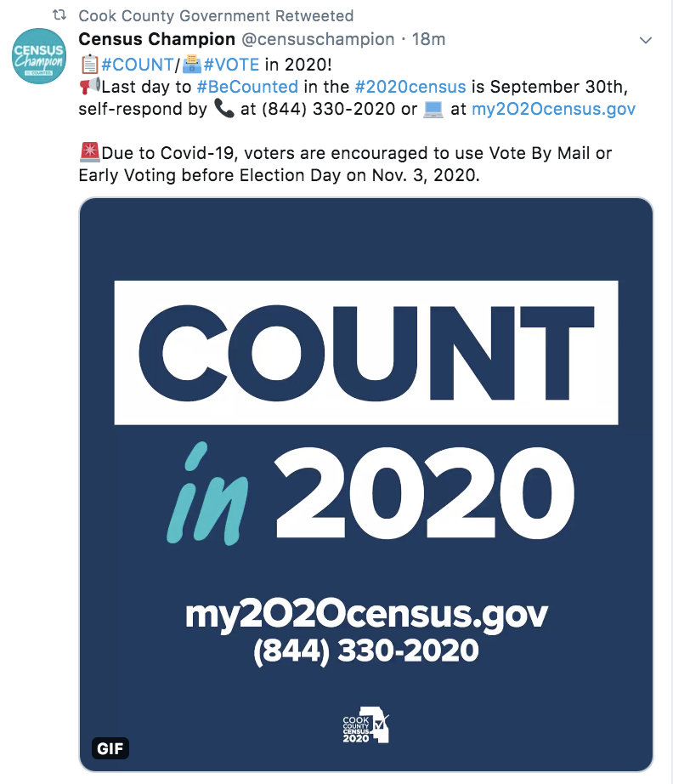Visit the my2020census.gov link in the tweet text
Viewport: 673px width, 784px height.
[553, 109]
